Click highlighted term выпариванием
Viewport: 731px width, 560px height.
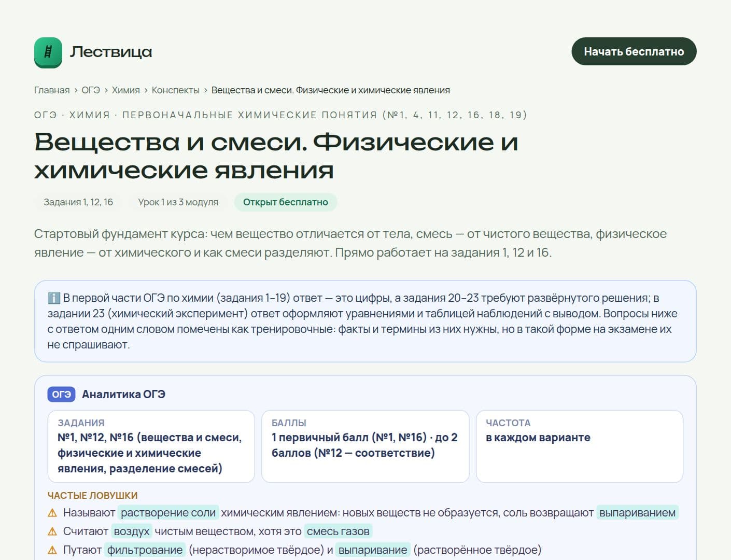(x=637, y=513)
